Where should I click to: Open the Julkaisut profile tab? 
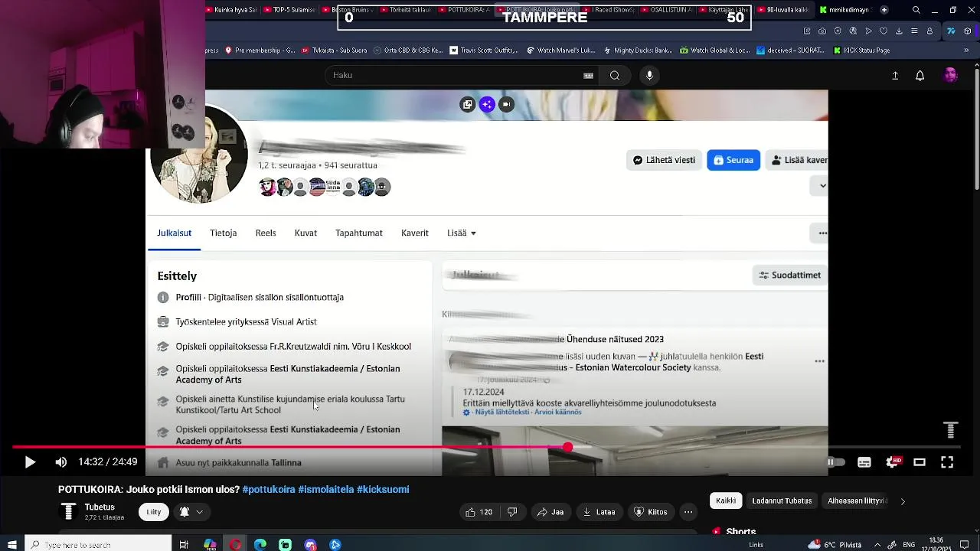[x=175, y=233]
